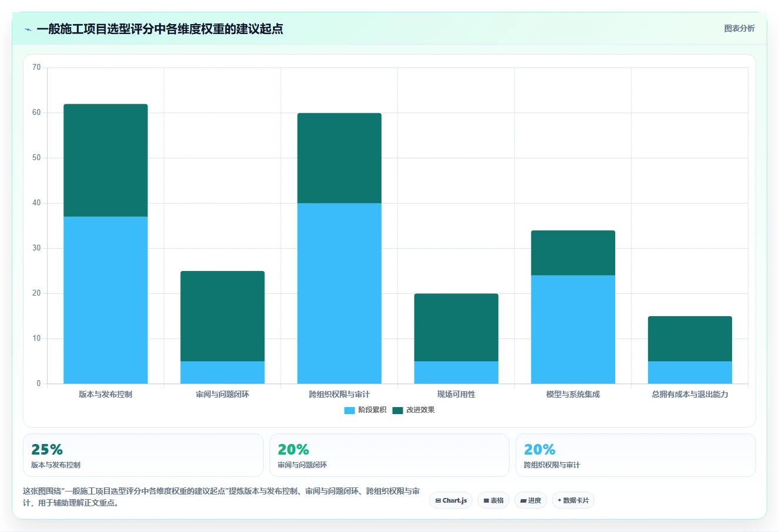
Task: Click the 版本与发布控制 x-axis label
Action: coord(106,394)
